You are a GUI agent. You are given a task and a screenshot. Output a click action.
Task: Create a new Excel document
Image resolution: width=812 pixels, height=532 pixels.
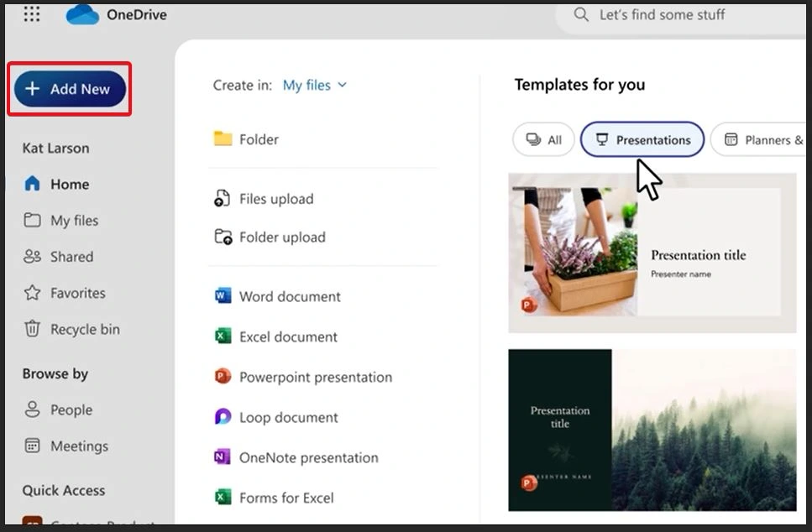[275, 336]
